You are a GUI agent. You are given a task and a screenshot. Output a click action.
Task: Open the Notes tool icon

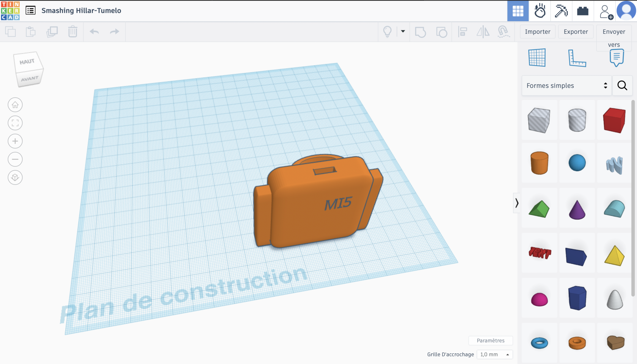[617, 58]
